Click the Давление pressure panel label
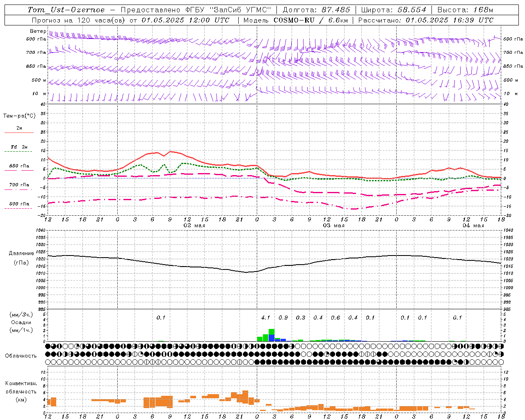Image resolution: width=525 pixels, height=420 pixels. [21, 253]
